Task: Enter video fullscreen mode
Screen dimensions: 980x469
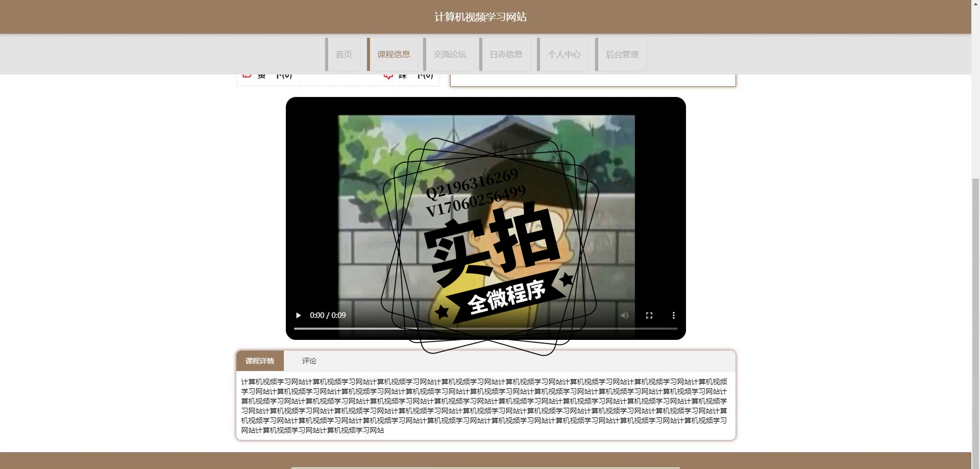Action: coord(649,315)
